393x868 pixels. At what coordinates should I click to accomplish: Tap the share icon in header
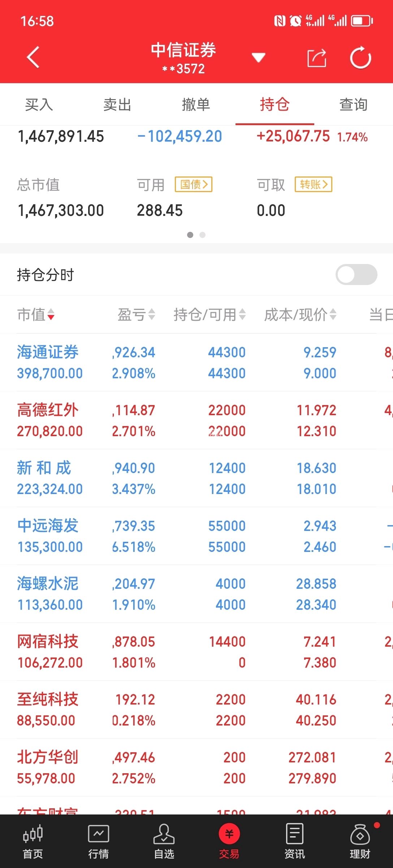pos(316,58)
